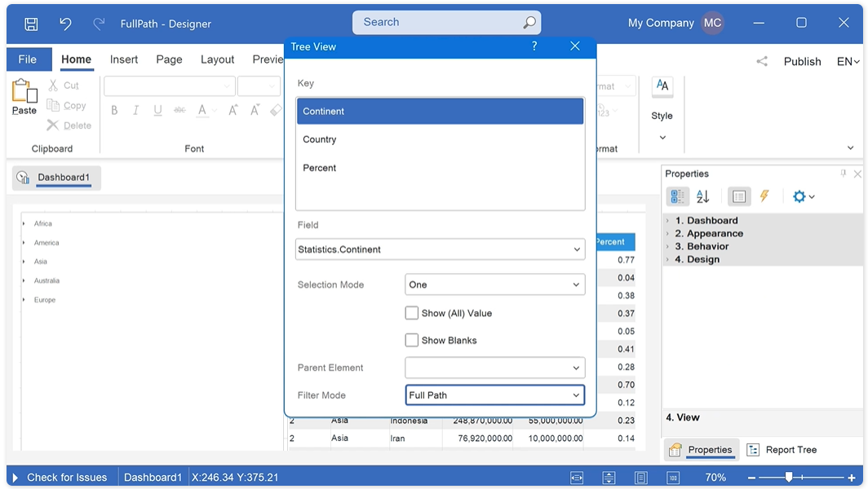868x489 pixels.
Task: Expand the Africa tree node
Action: (24, 223)
